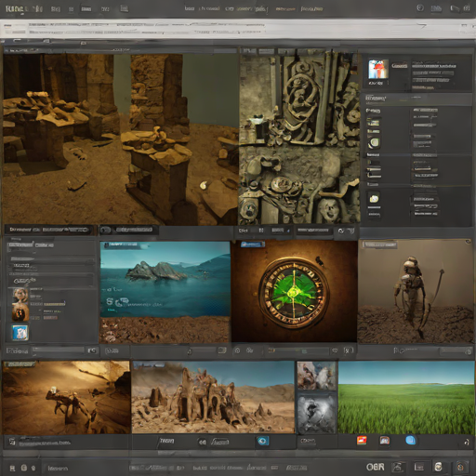
Task: Click the blue eye icon below the desert ruins
Action: pos(262,441)
